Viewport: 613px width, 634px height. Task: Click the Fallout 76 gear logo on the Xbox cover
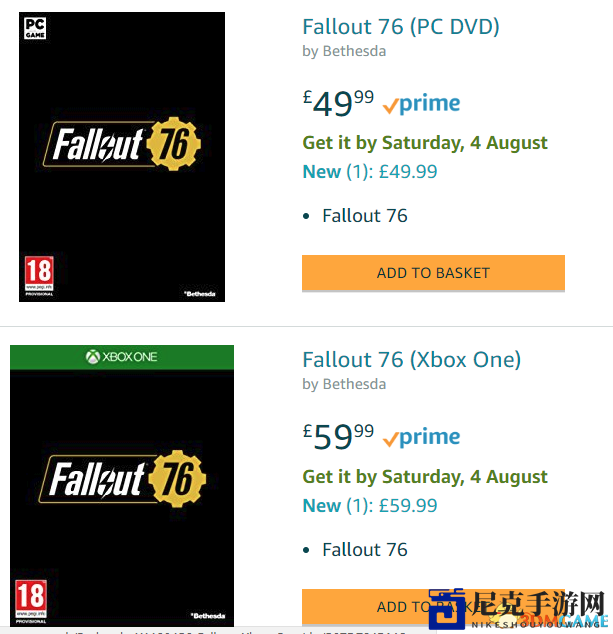(123, 478)
